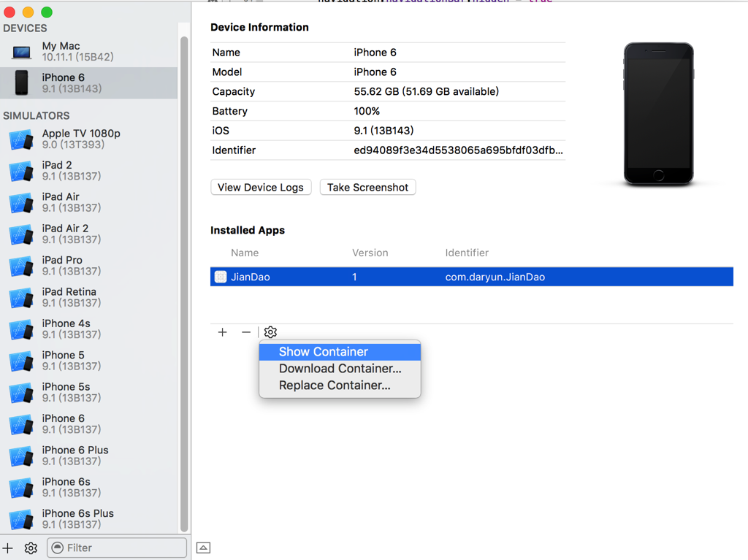
Task: Click the sidebar vertical scrollbar
Action: click(184, 285)
